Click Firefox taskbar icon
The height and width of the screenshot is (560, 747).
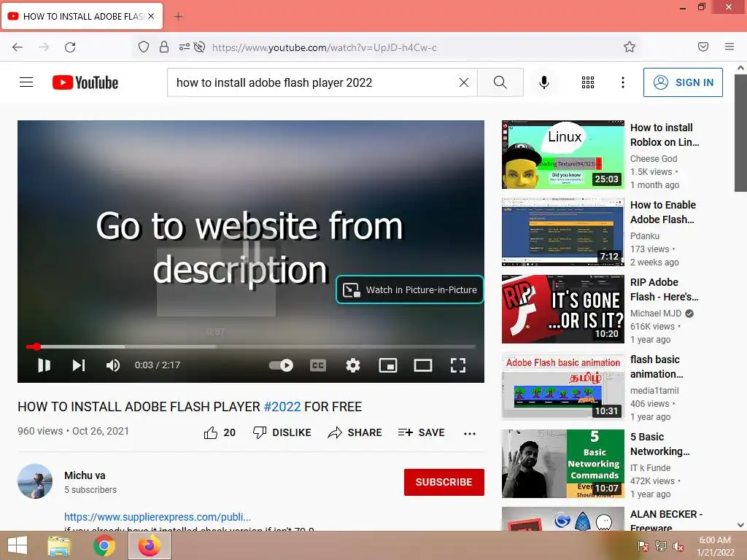150,545
